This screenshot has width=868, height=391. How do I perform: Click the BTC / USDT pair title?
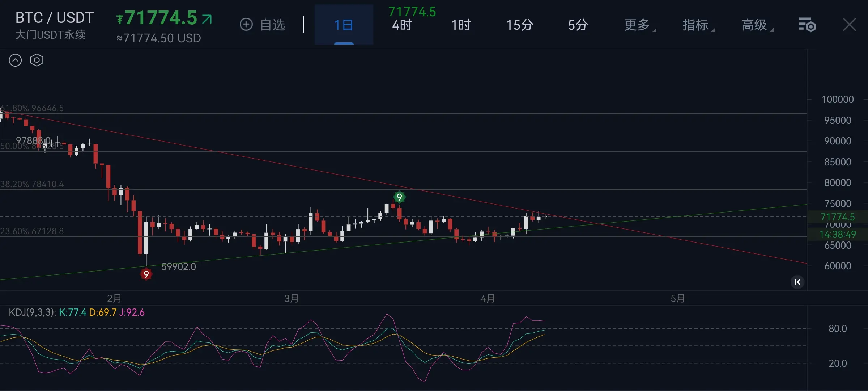pyautogui.click(x=55, y=18)
